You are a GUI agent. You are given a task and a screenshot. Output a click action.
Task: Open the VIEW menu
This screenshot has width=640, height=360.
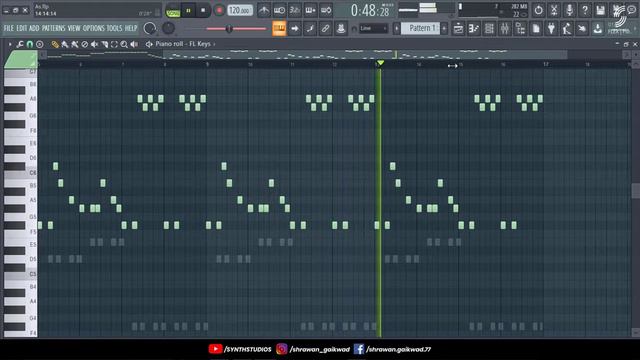pos(74,28)
